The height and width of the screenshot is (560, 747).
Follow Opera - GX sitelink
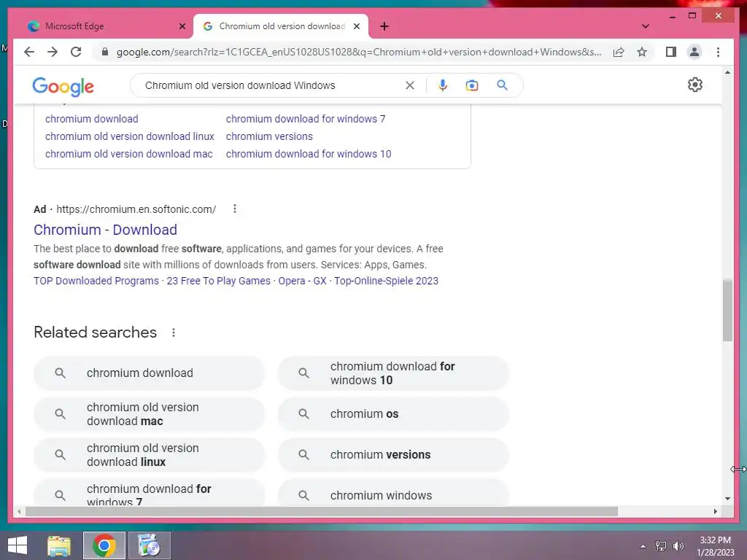click(x=302, y=281)
